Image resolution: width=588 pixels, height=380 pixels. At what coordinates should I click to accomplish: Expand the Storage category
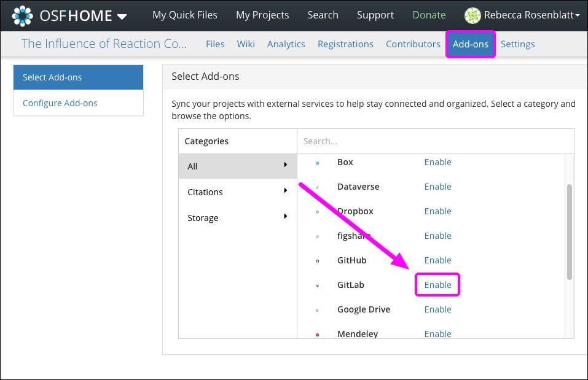tap(237, 217)
